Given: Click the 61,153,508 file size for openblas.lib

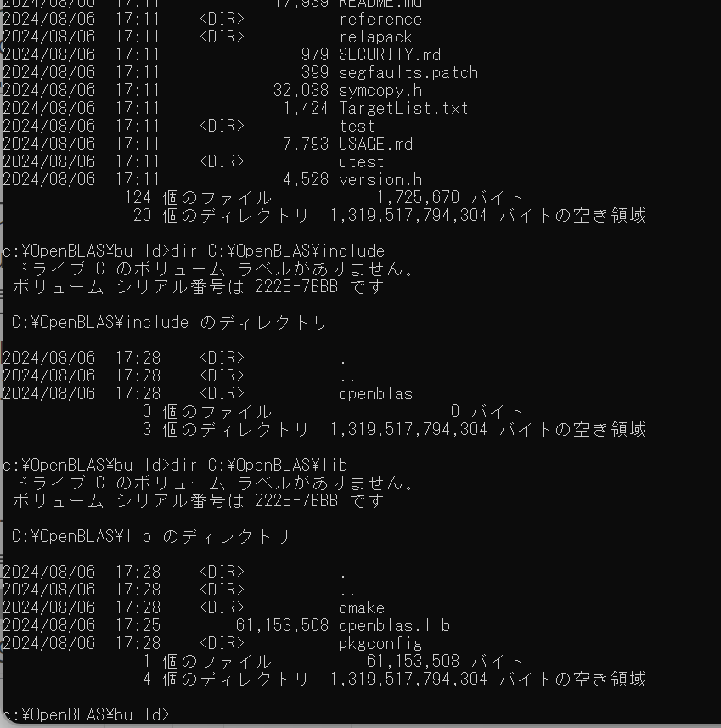Looking at the screenshot, I should [282, 626].
